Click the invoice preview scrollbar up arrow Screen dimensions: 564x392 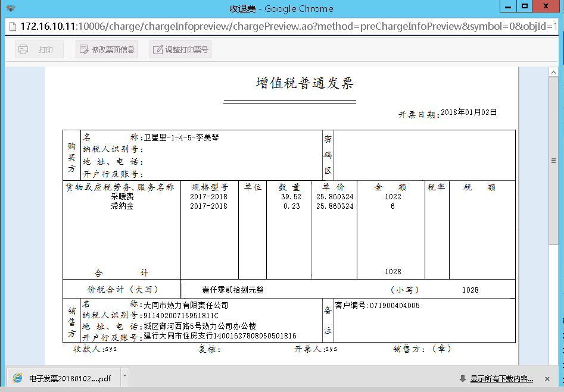pos(553,71)
